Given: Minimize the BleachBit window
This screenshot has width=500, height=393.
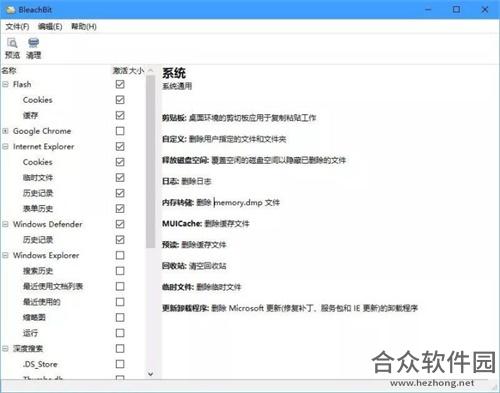Looking at the screenshot, I should pos(428,10).
